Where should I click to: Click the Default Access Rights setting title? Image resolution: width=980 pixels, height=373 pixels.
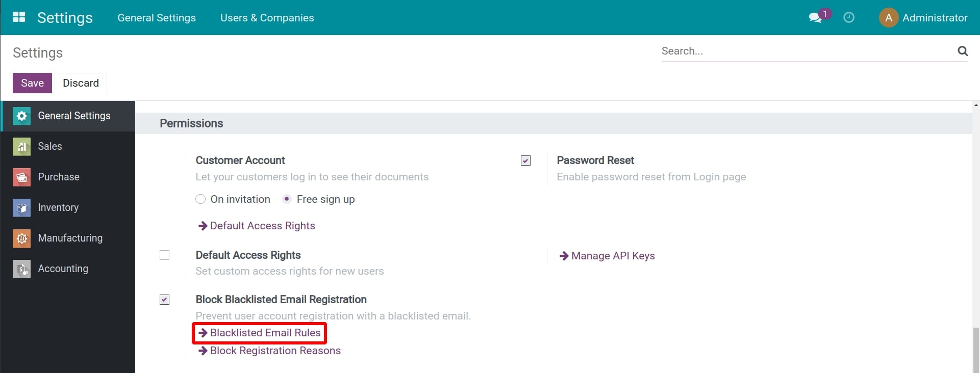(248, 255)
